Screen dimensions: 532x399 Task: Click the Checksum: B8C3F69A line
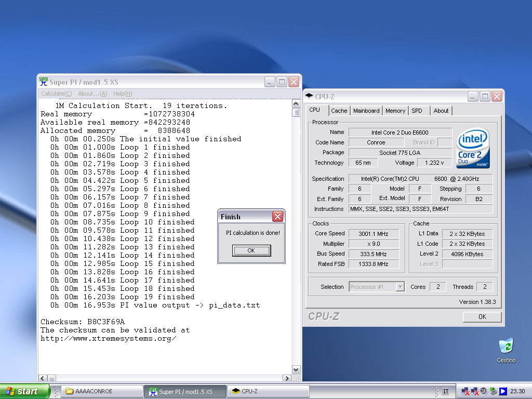click(83, 322)
